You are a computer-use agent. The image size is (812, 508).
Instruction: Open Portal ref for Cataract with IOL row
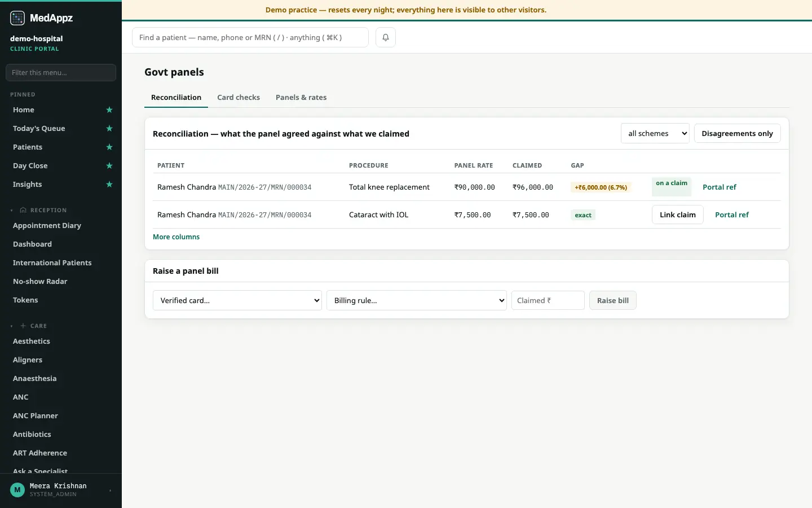[x=732, y=215]
